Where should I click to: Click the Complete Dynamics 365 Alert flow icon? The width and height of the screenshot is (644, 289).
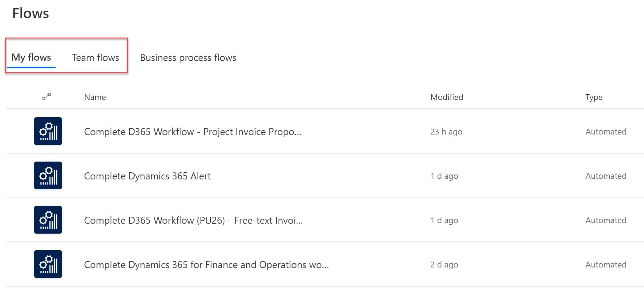click(48, 175)
